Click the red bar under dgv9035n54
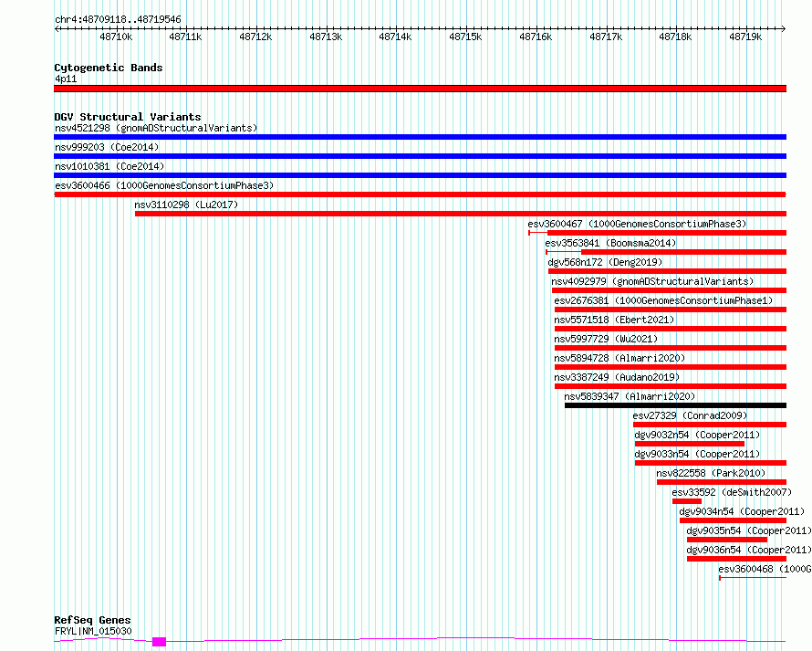This screenshot has width=812, height=651. pos(726,540)
